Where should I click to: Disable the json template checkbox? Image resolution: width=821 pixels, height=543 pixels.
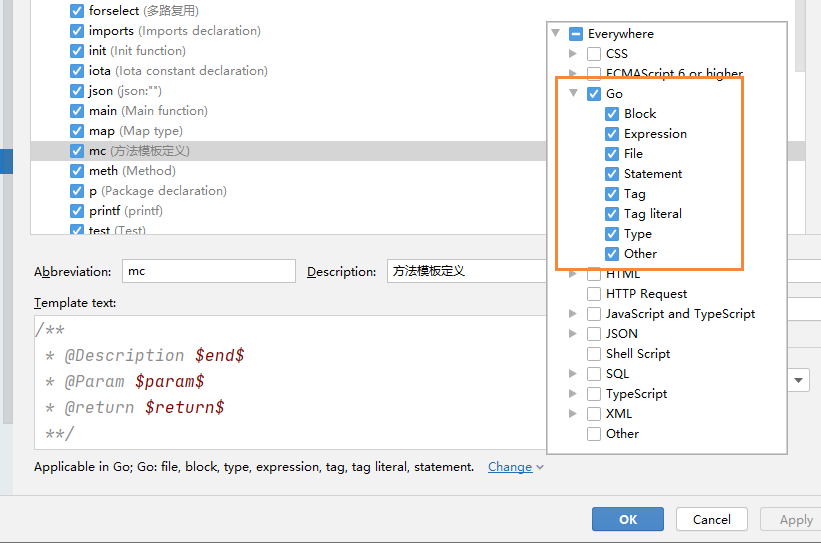click(77, 91)
